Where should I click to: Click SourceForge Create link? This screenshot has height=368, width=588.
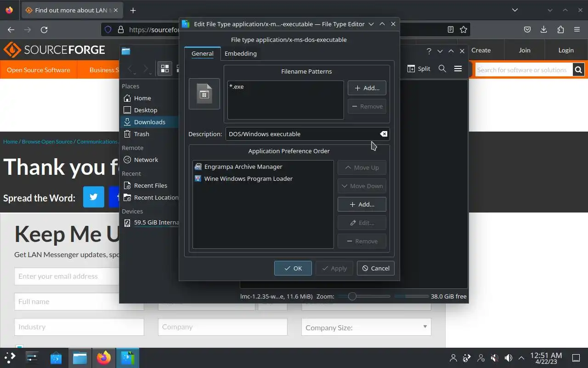tap(481, 50)
